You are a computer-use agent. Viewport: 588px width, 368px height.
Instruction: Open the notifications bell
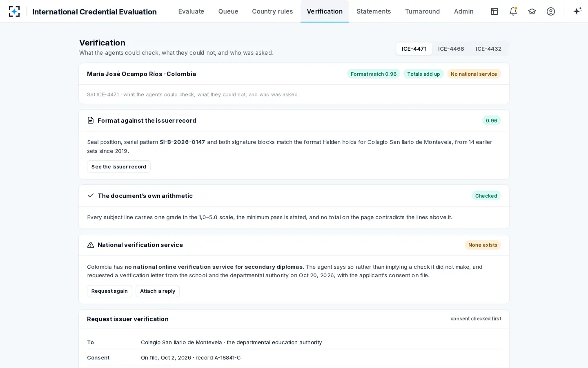click(513, 11)
